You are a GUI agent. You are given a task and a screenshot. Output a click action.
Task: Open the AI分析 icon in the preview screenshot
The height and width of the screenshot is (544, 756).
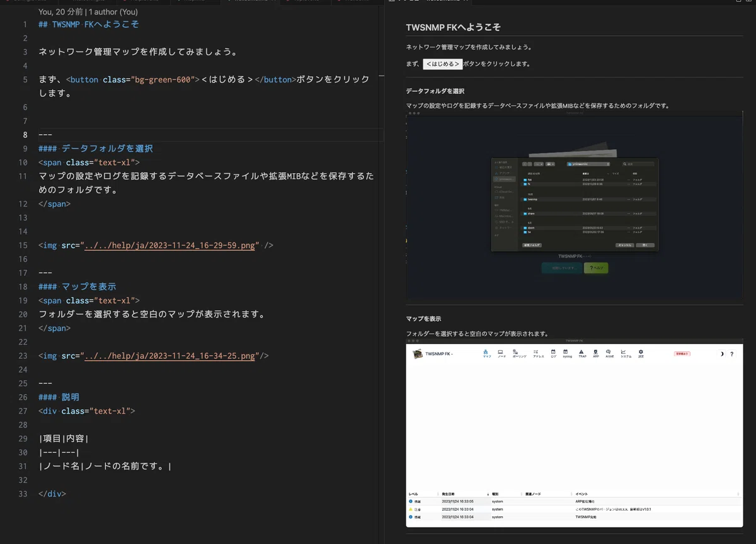(609, 354)
